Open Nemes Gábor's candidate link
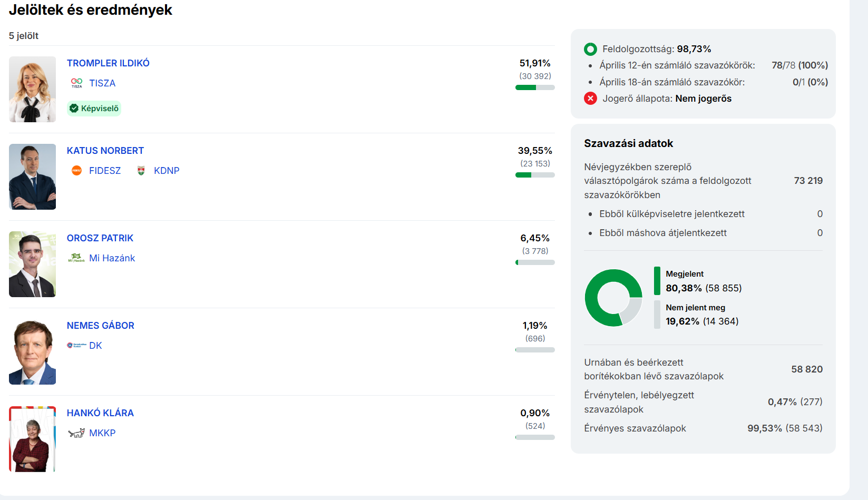This screenshot has width=868, height=500. click(100, 326)
